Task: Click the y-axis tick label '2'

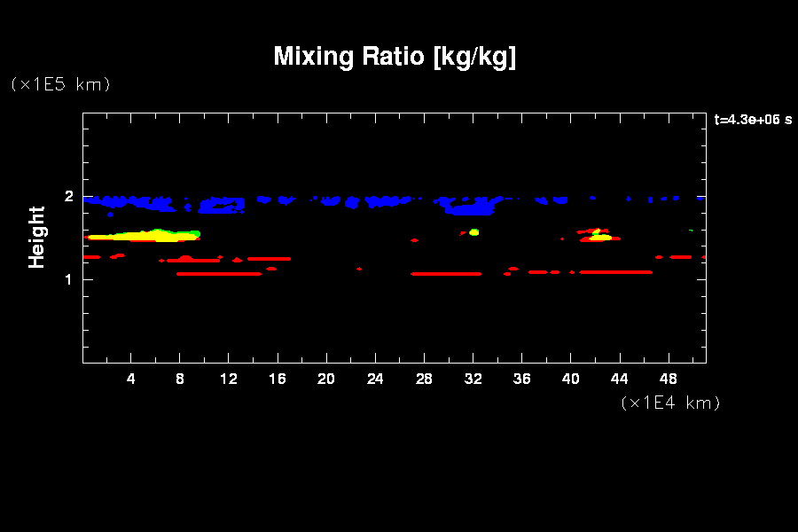Action: 67,197
